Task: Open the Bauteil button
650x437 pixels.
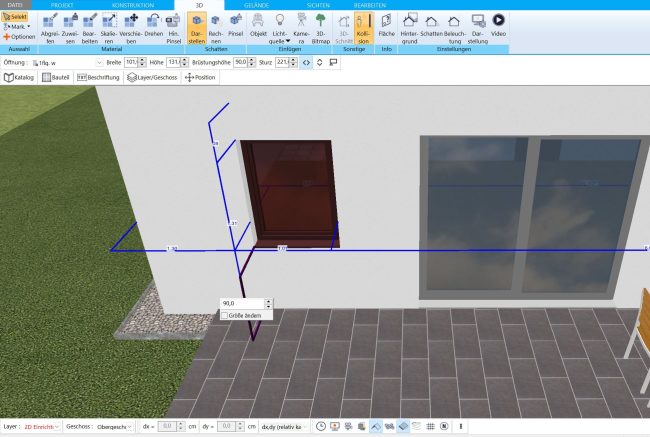Action: tap(56, 78)
